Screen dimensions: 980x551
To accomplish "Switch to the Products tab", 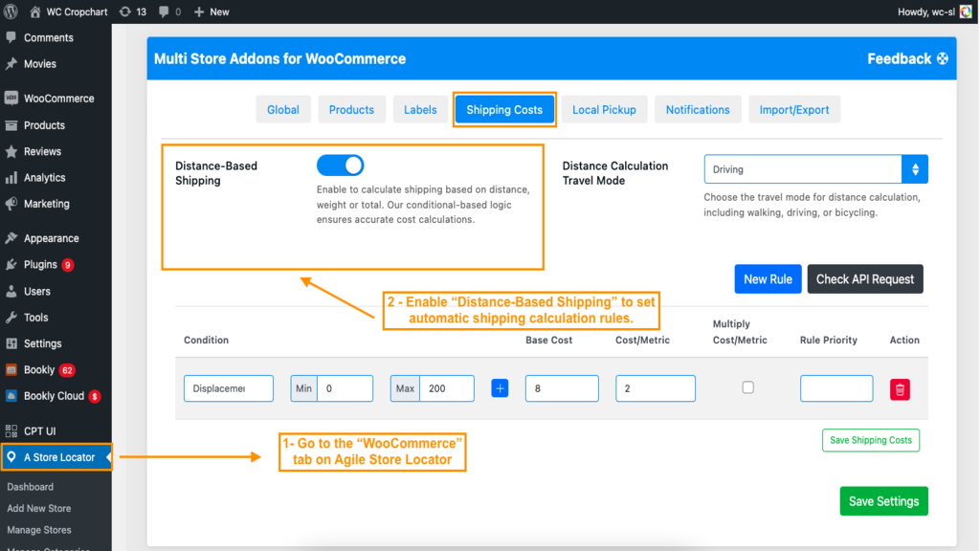I will [x=351, y=110].
